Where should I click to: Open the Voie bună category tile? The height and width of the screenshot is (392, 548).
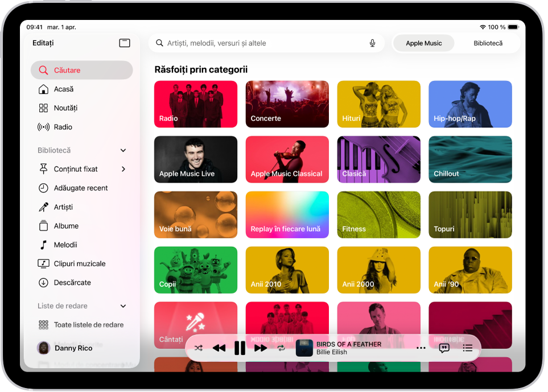(x=196, y=214)
